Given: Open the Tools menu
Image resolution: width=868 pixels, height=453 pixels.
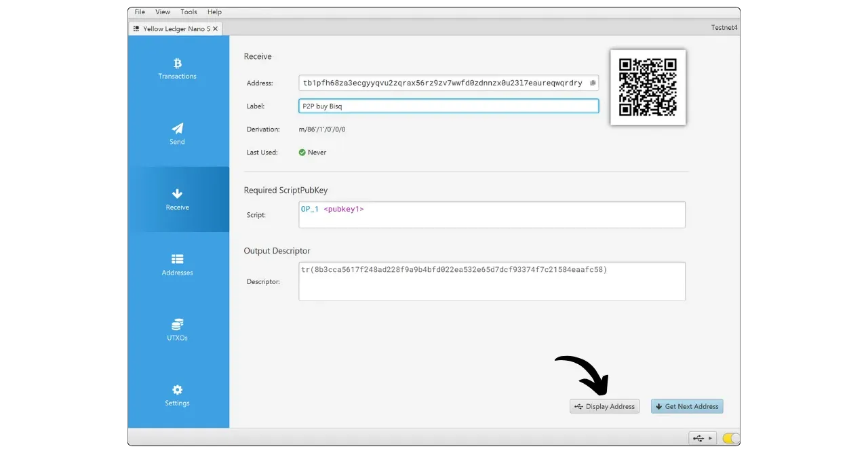Looking at the screenshot, I should pos(189,12).
